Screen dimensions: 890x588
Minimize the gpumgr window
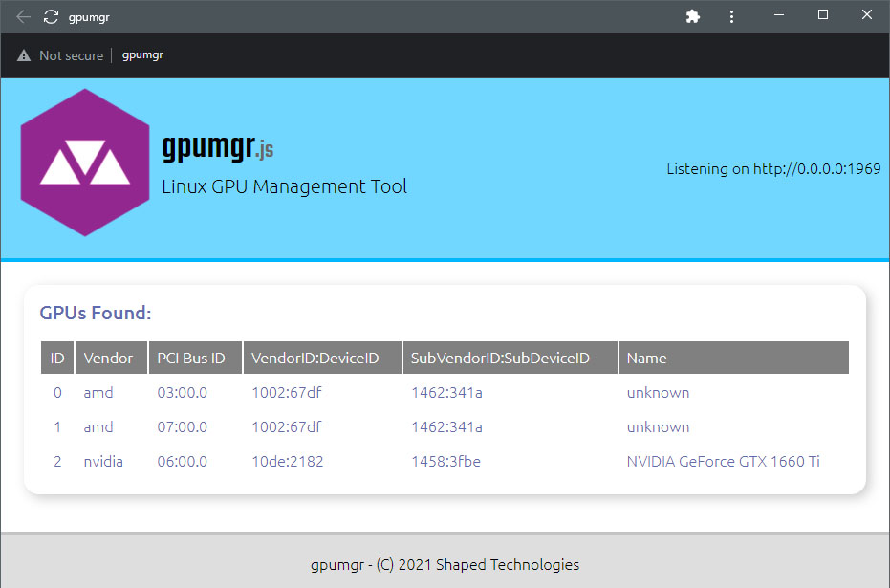pyautogui.click(x=779, y=15)
